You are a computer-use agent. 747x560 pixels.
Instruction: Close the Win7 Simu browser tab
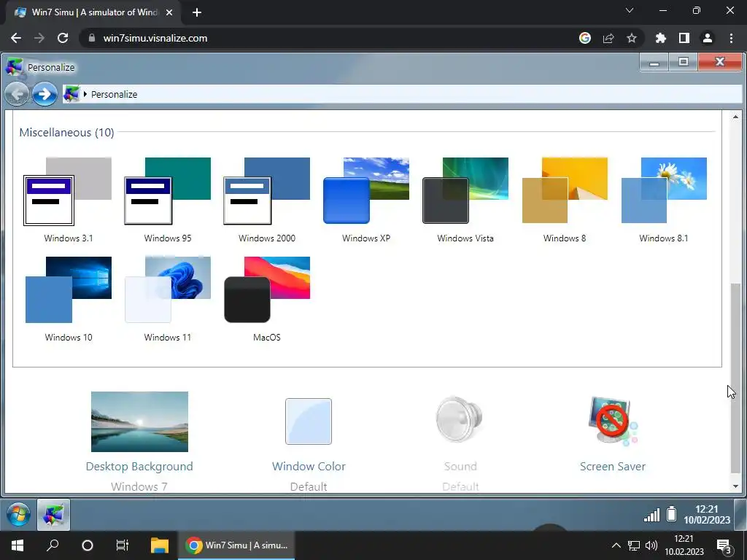(x=169, y=12)
